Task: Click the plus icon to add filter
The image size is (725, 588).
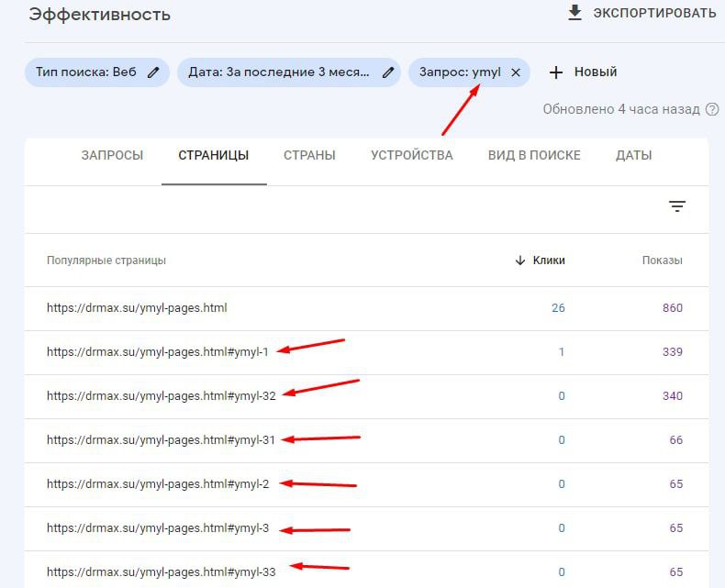Action: 555,72
